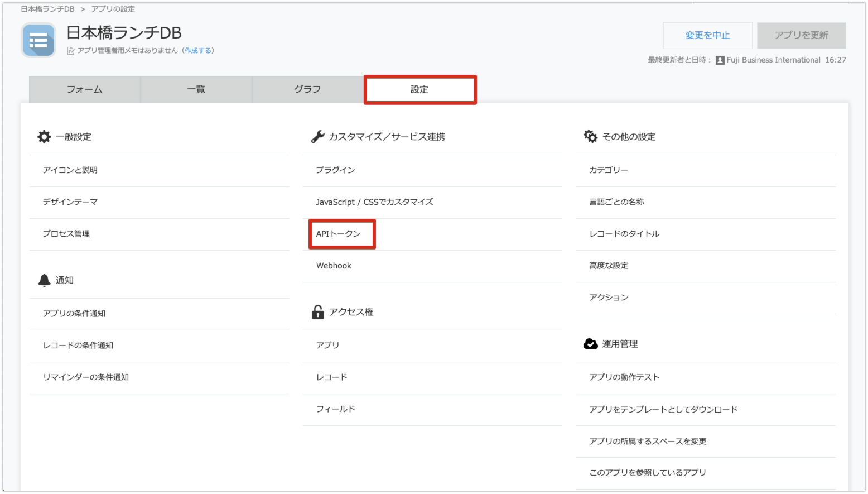Click the 作成する memo link
Viewport: 868px width, 494px height.
pos(198,51)
